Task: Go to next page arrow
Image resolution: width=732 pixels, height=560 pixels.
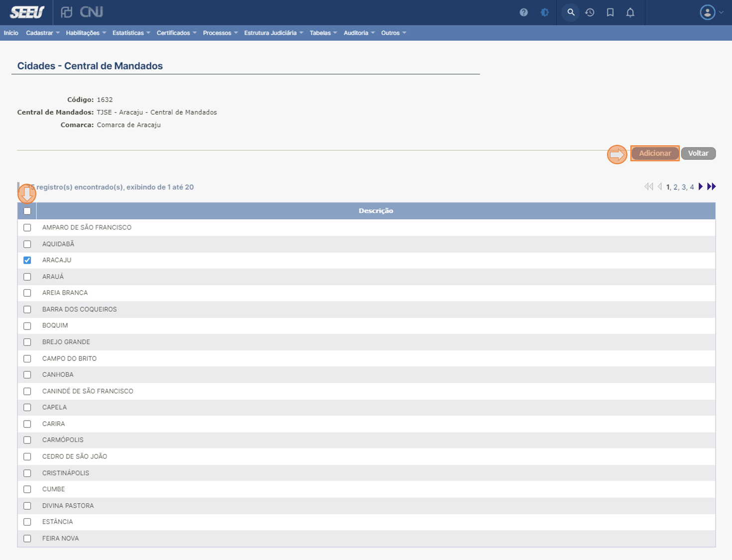Action: click(701, 187)
